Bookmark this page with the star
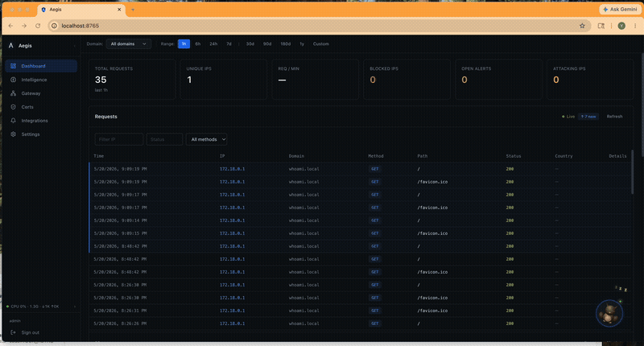The width and height of the screenshot is (644, 346). 582,26
